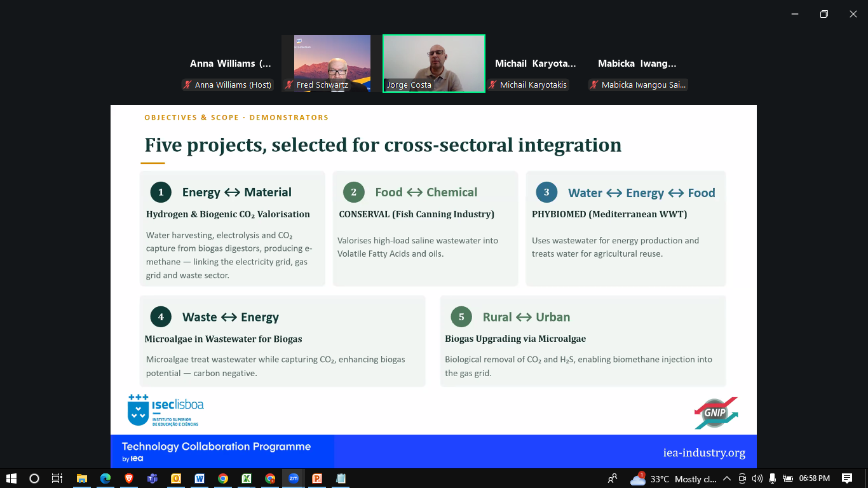Screen dimensions: 868x488
Task: Click 'CONSERVAL (Fish Canning Industry)' text
Action: 416,214
